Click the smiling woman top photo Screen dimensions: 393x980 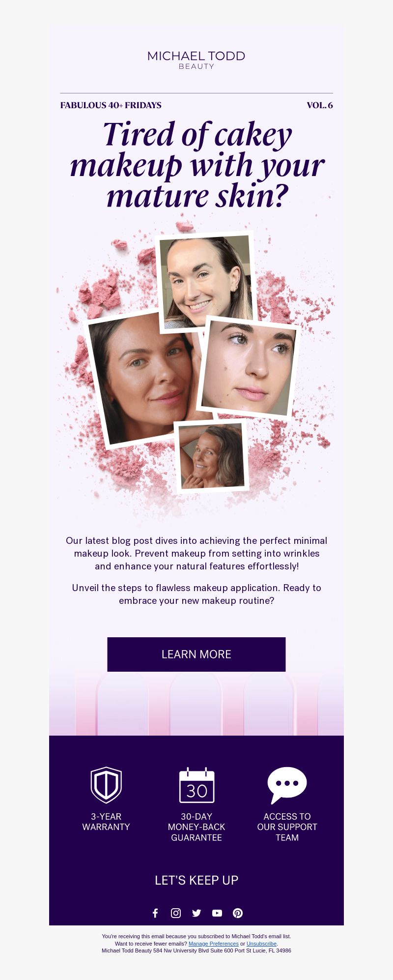206,280
